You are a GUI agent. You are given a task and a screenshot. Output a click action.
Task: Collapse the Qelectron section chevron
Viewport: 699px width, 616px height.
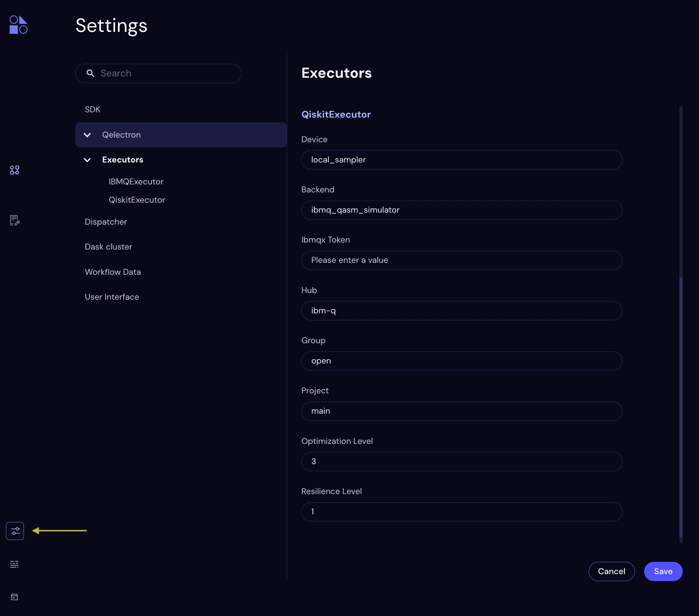(88, 135)
